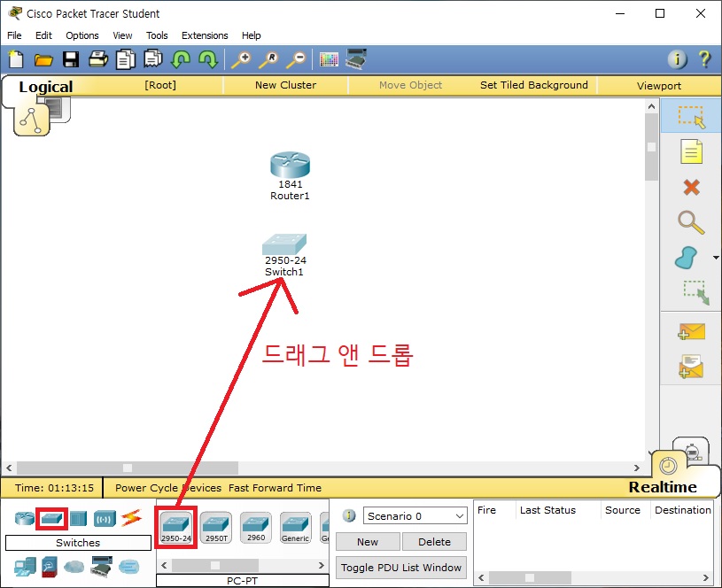Click the New scenario button

[368, 542]
